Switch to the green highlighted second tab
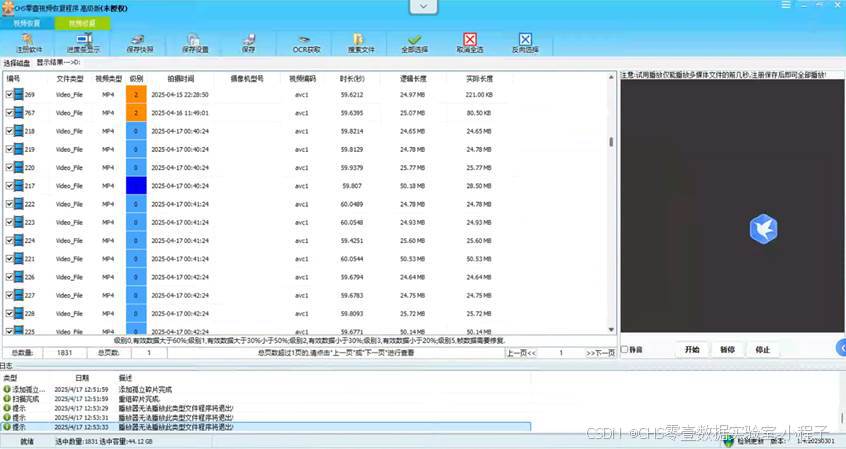 click(x=83, y=23)
